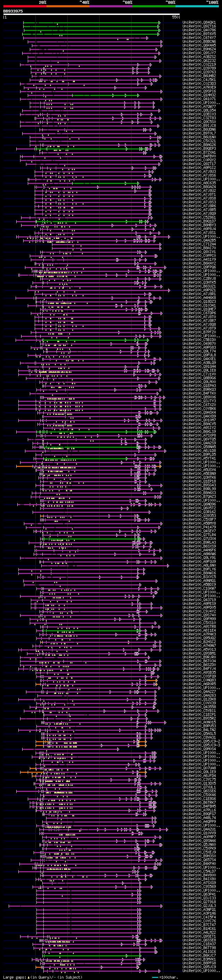The height and width of the screenshot is (980, 222).
Task: Select the UniRef100_B4FBV0 label
Action: pos(199,156)
